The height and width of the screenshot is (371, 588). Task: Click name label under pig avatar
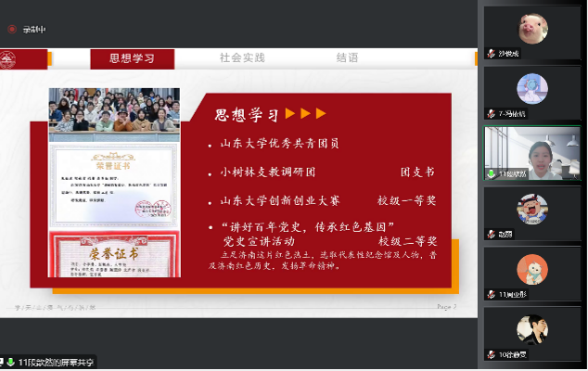click(x=508, y=54)
